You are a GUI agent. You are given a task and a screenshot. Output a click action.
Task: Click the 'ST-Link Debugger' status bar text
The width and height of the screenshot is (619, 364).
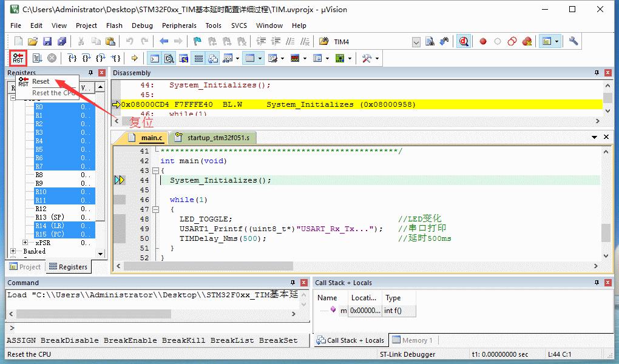tap(407, 354)
